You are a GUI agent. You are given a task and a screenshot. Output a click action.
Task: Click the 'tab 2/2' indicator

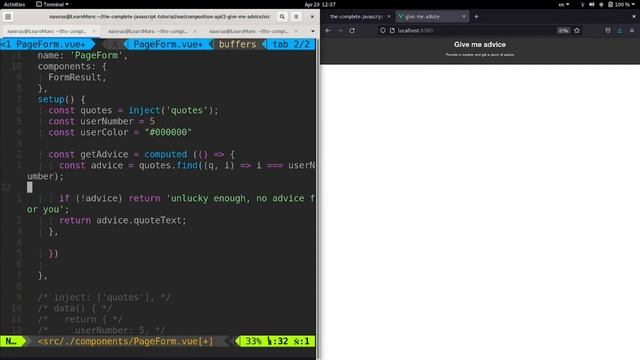click(291, 44)
